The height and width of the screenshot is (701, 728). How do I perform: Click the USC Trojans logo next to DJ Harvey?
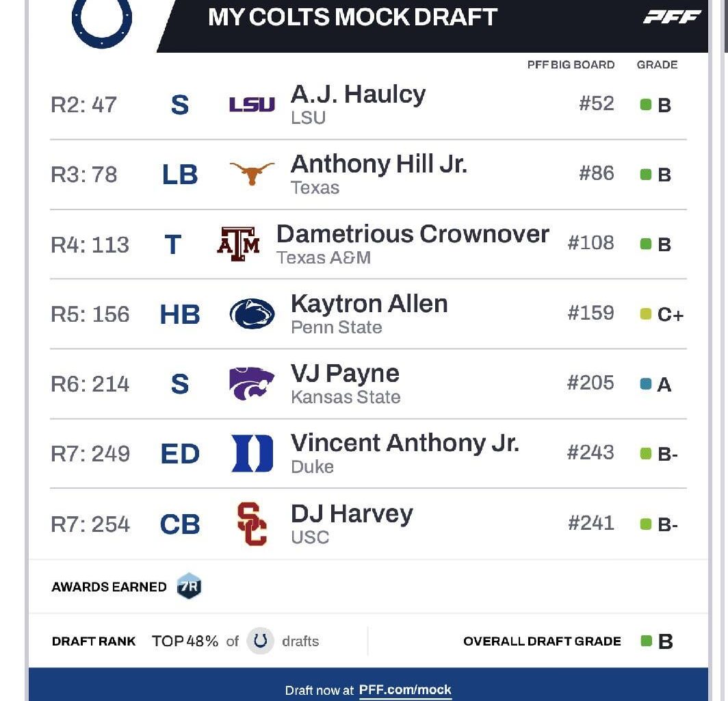click(252, 524)
